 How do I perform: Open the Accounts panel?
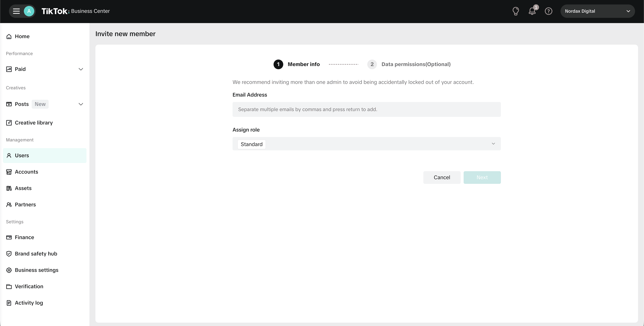[26, 172]
